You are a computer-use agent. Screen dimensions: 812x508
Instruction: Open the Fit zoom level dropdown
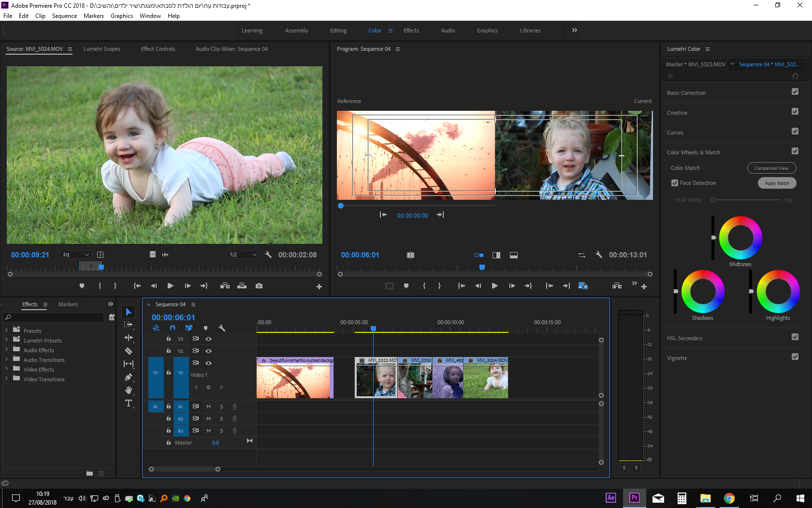pos(75,255)
